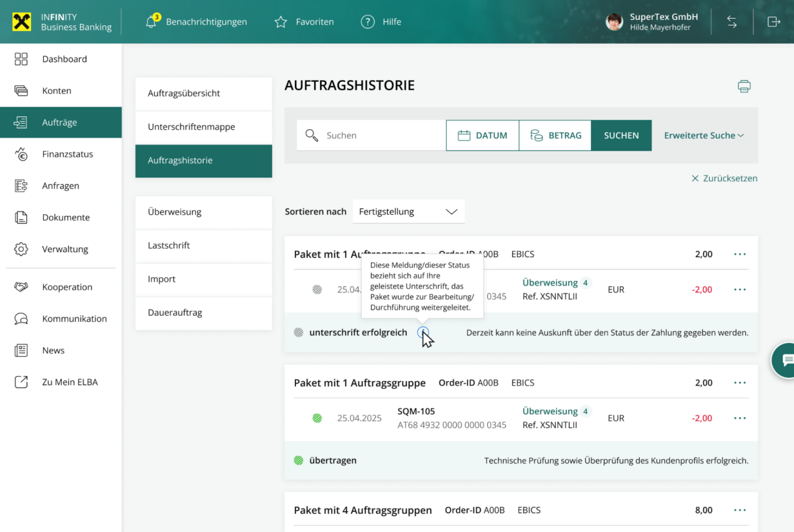This screenshot has width=794, height=532.
Task: Click the info icon next to unterschrift erfolgreich
Action: pyautogui.click(x=423, y=332)
